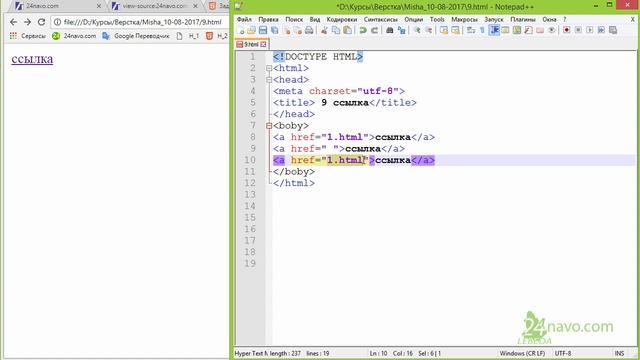
Task: Open the Правка menu
Action: click(x=268, y=19)
